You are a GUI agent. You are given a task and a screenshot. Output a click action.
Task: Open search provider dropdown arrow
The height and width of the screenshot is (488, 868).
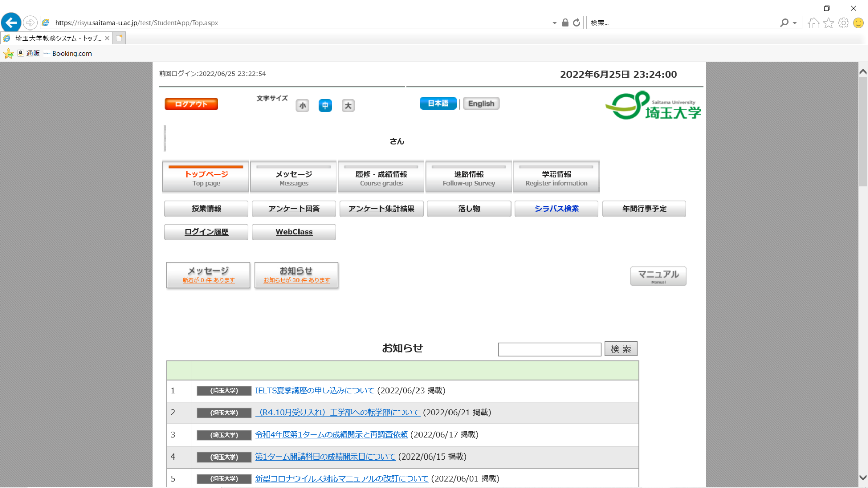tap(795, 23)
